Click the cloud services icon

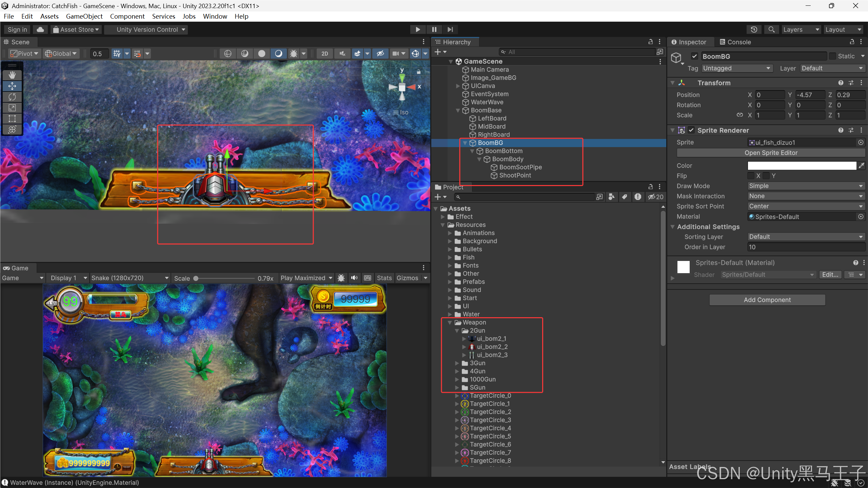coord(40,29)
